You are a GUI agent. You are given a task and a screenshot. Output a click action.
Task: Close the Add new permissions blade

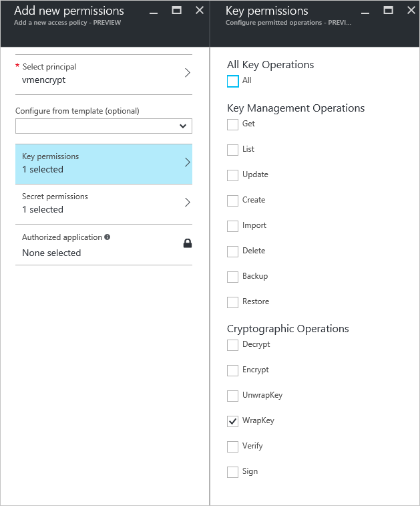point(200,10)
